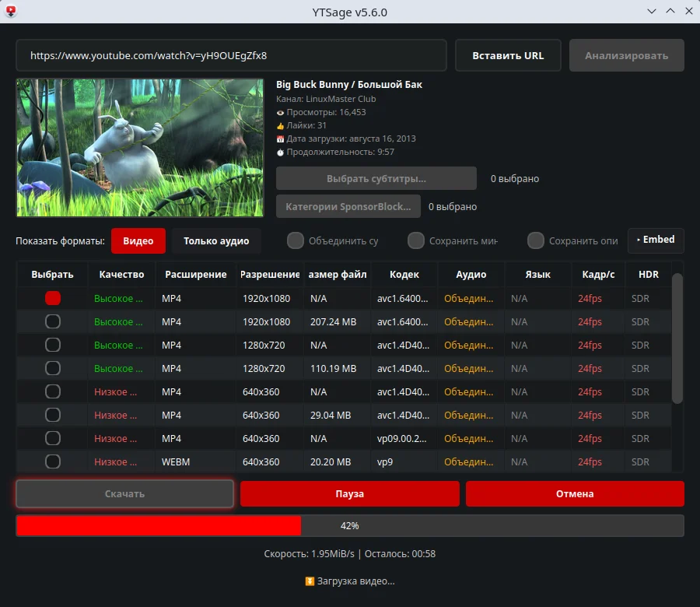Sort by the Качество column header
Image resolution: width=700 pixels, height=607 pixels.
[x=121, y=274]
